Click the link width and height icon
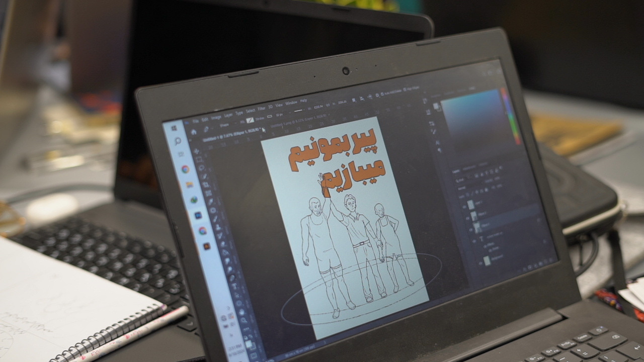The image size is (644, 362). (x=328, y=106)
